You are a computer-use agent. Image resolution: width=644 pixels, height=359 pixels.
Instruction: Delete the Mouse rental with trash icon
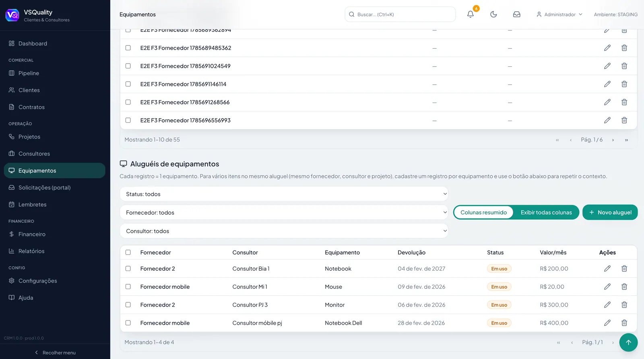point(624,287)
